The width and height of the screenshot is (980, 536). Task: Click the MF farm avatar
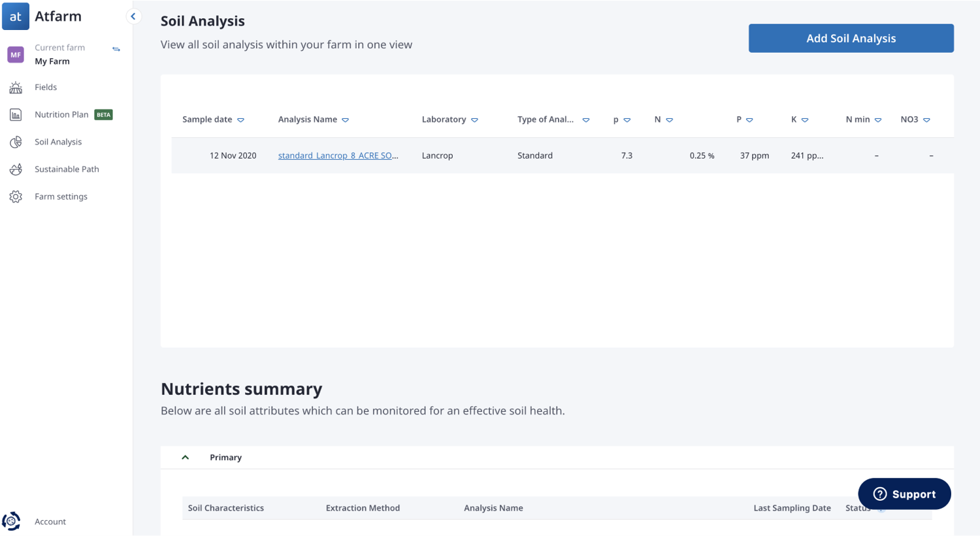tap(16, 55)
